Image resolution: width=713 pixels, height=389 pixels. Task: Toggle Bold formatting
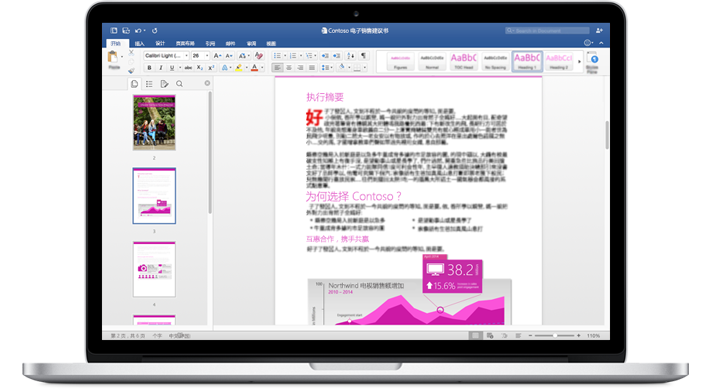click(149, 68)
